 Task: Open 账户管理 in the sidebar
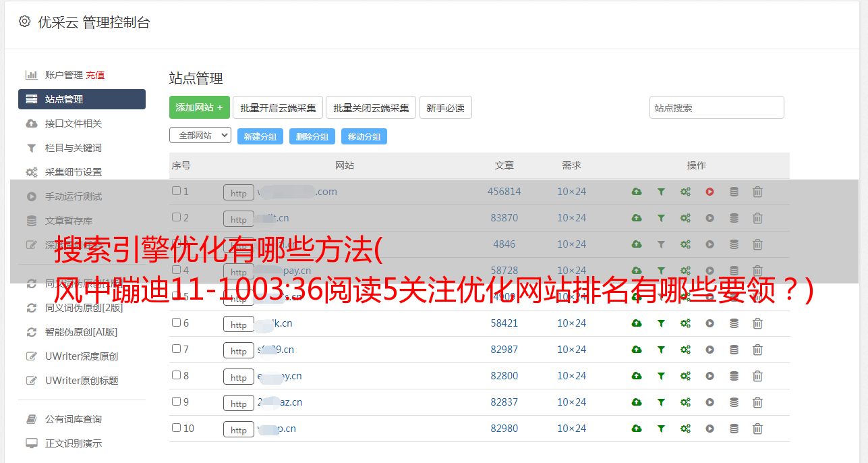(x=63, y=75)
